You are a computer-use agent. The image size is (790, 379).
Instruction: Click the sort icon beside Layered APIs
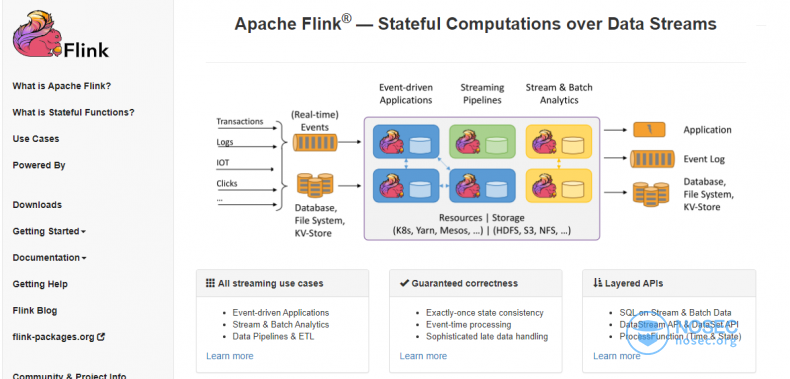click(x=598, y=283)
